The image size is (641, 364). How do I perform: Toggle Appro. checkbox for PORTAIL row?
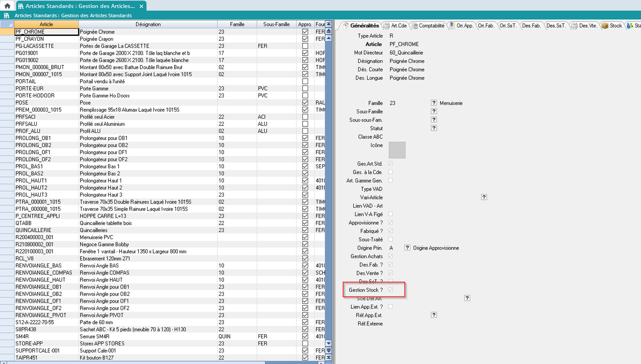tap(305, 81)
